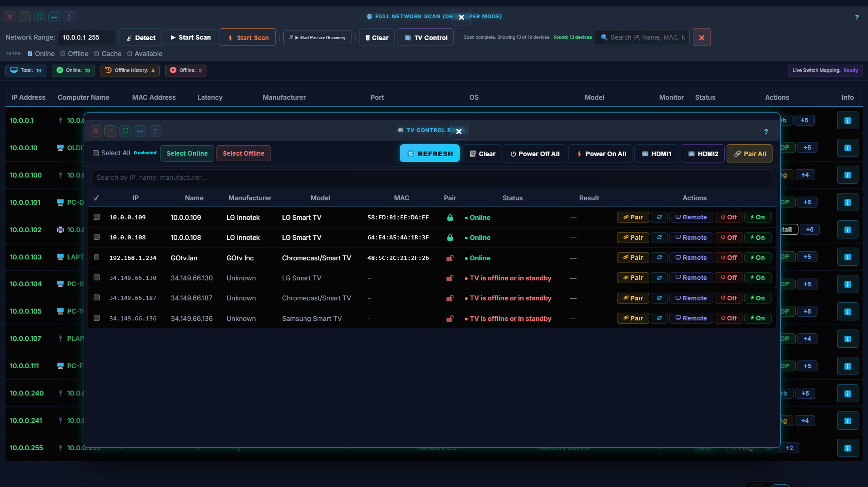Image resolution: width=868 pixels, height=487 pixels.
Task: Click On button for 34.149.66.187 row
Action: tap(758, 298)
